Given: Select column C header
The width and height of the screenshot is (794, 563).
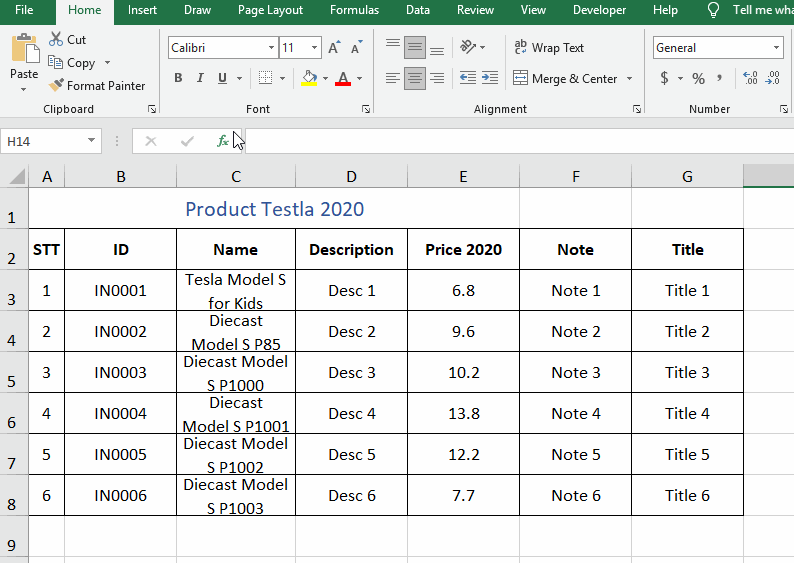Looking at the screenshot, I should point(236,176).
